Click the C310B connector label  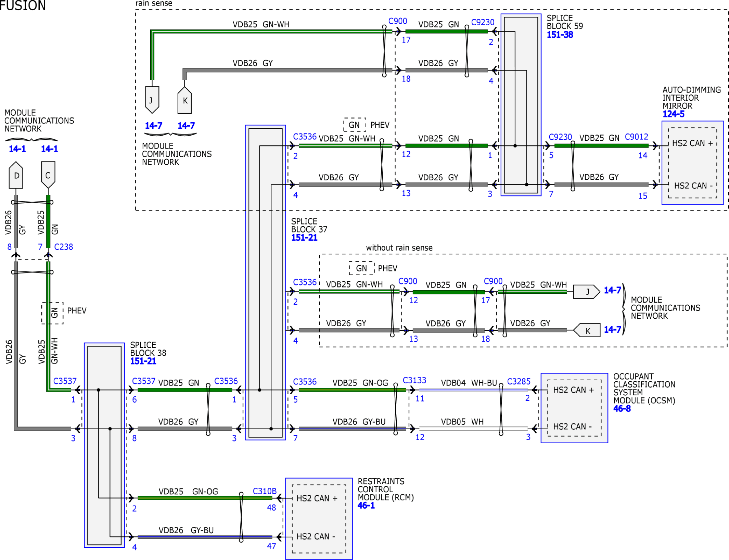pyautogui.click(x=265, y=491)
